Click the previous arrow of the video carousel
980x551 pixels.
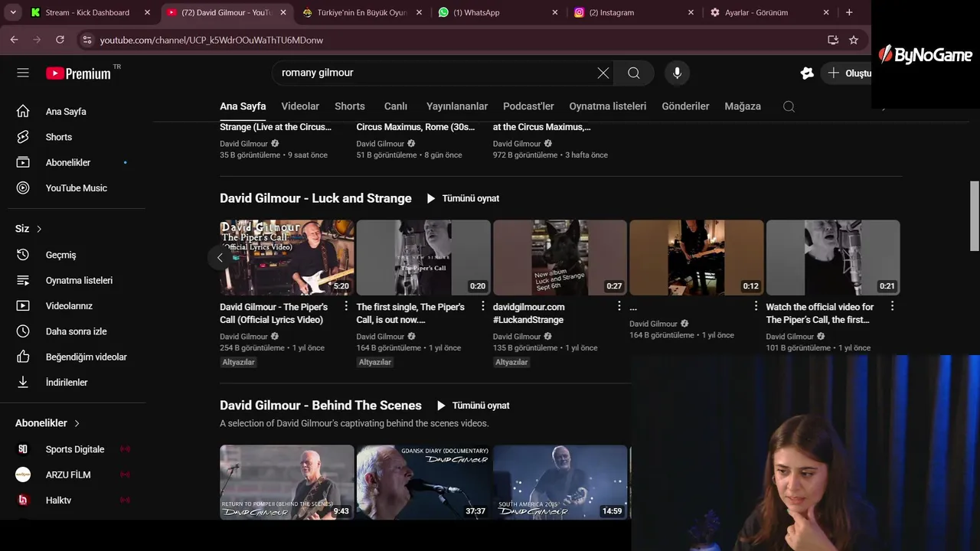pos(220,257)
